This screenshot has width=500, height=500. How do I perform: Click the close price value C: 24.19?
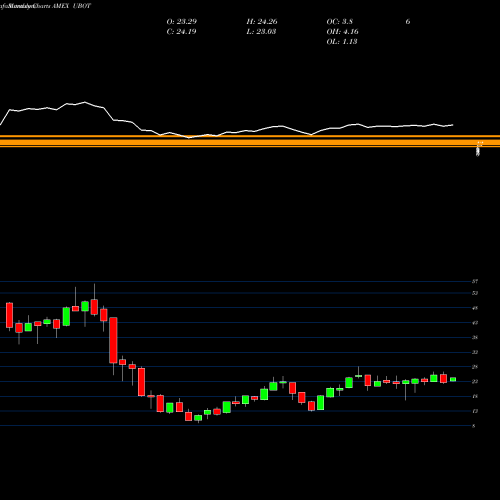pos(181,32)
